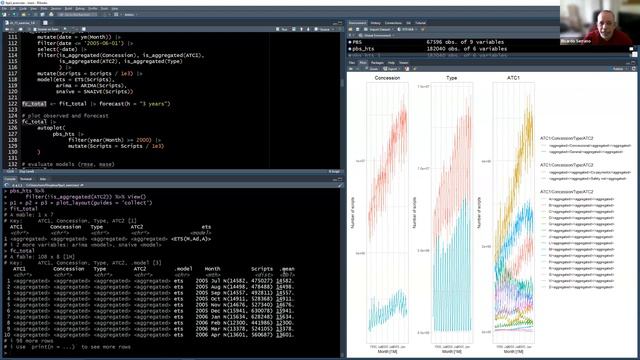The width and height of the screenshot is (640, 360).
Task: Open the Session menu
Action: tap(56, 9)
